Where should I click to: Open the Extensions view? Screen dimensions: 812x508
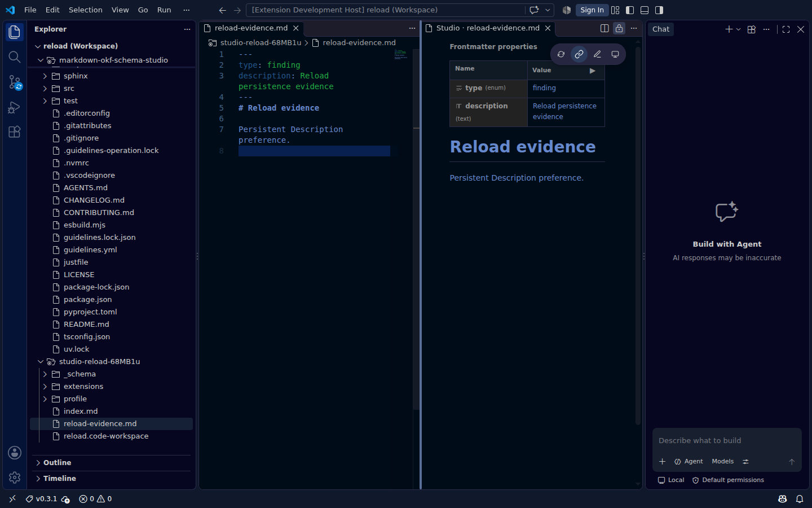coord(15,132)
